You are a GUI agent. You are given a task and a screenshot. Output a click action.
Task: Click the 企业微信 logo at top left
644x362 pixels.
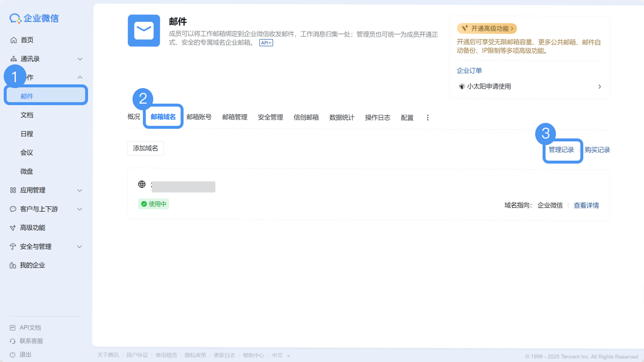click(33, 18)
